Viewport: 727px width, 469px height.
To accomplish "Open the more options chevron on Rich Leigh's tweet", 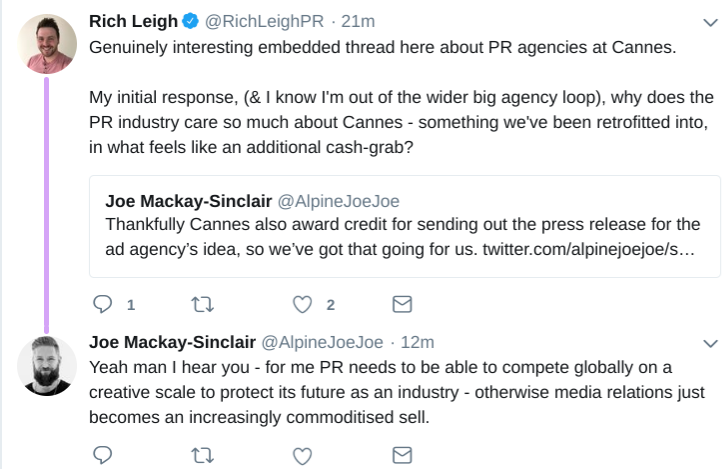I will coord(711,22).
